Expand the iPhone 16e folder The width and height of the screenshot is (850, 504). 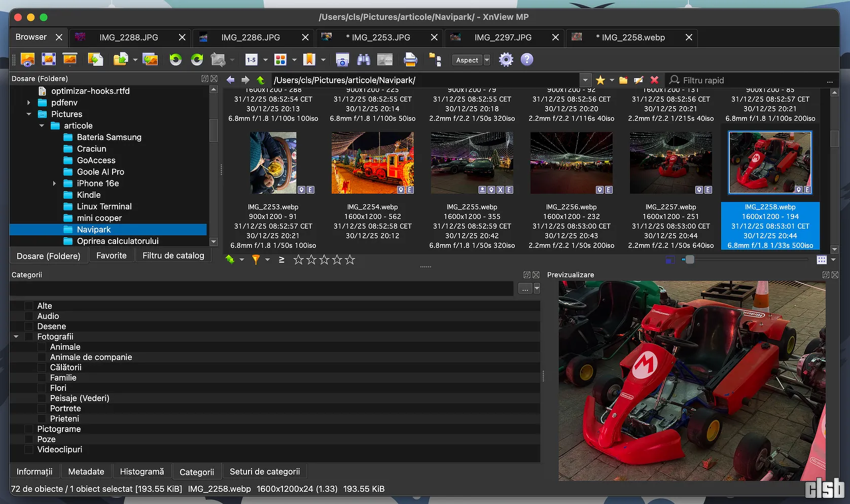tap(55, 184)
